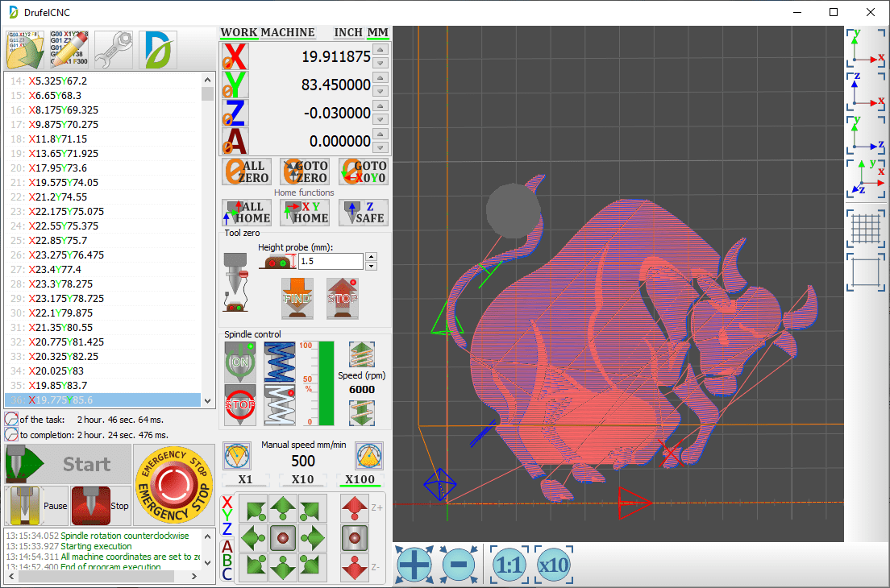Jog diagonally down-right
The width and height of the screenshot is (890, 588).
[x=312, y=567]
